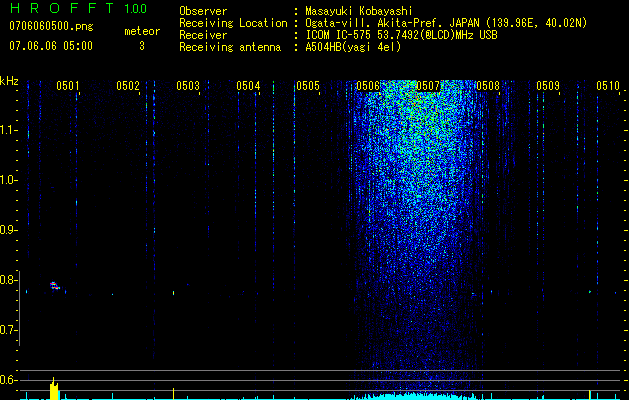Click the bright meteor echo blob near 0.8 kHz
Viewport: 629px width, 400px height.
(x=55, y=286)
